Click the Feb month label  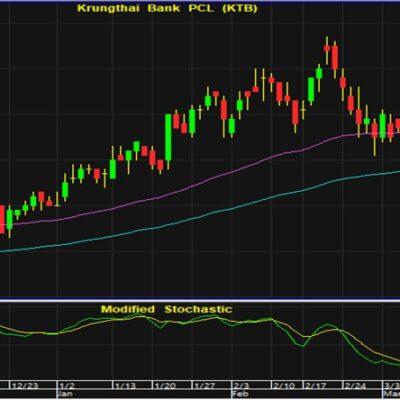click(239, 394)
